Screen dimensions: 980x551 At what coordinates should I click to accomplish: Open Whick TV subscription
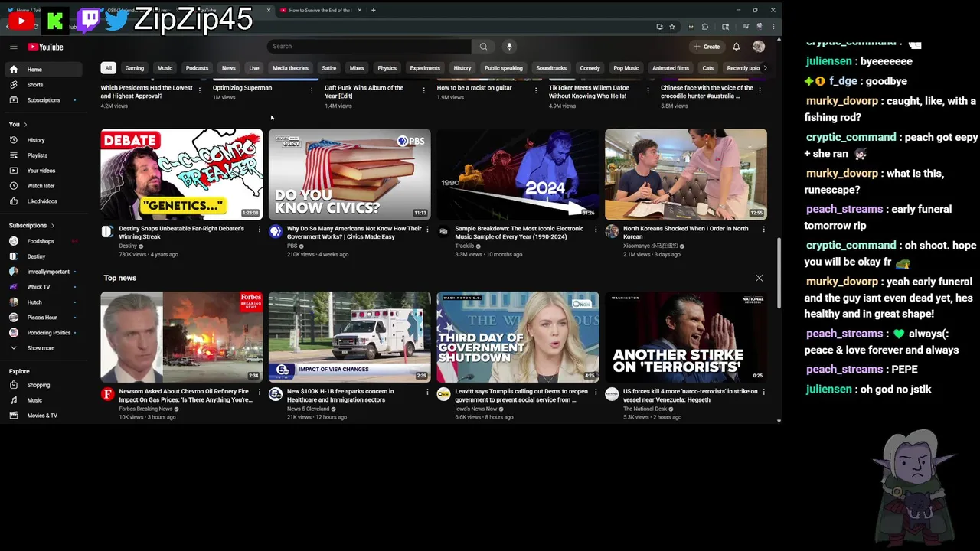coord(42,287)
